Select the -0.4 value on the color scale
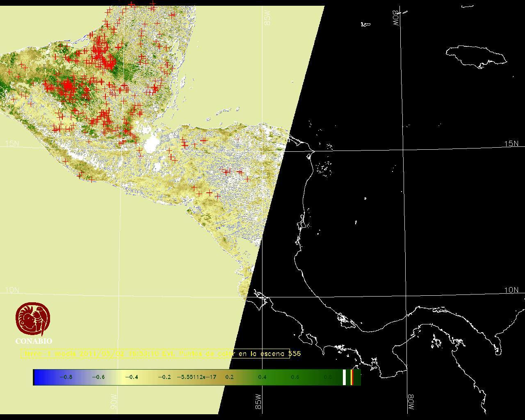 131,377
